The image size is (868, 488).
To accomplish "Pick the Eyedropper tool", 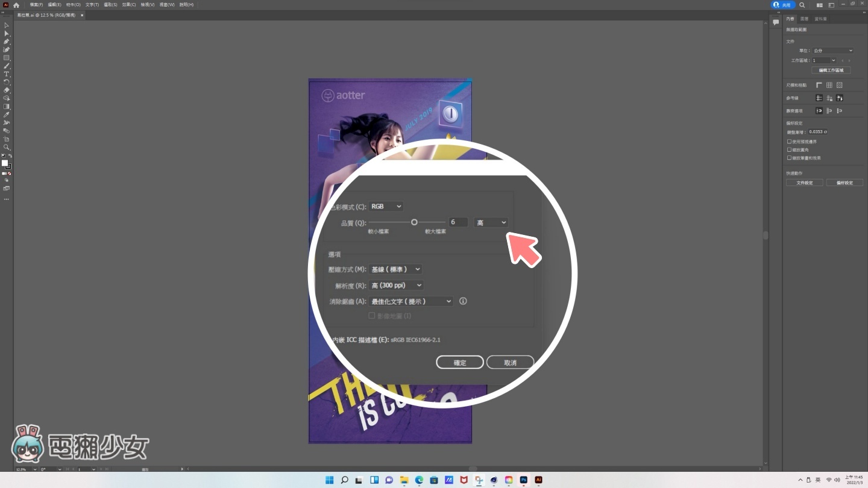I will (x=7, y=114).
